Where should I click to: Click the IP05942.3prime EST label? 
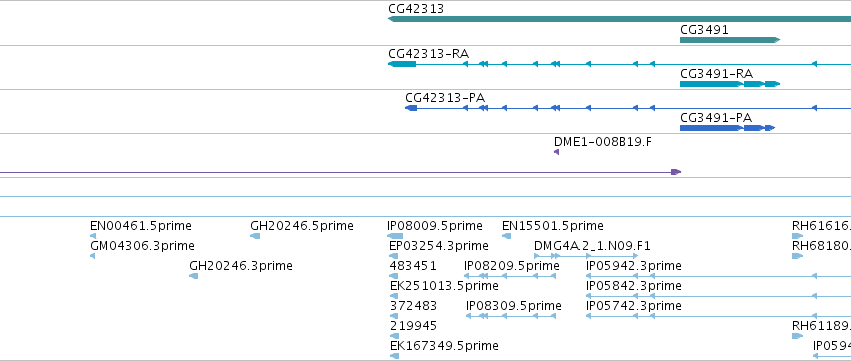pos(634,266)
